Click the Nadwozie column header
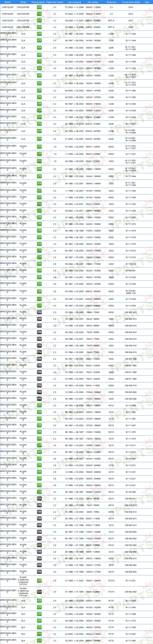Screen dimensions: 153x644 coord(111,2)
